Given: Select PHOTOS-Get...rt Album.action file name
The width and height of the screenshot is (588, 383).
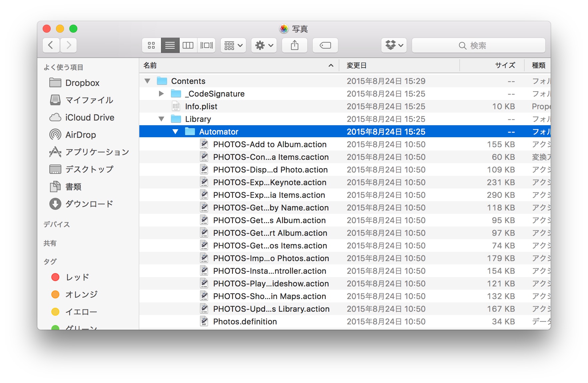Looking at the screenshot, I should [x=270, y=233].
